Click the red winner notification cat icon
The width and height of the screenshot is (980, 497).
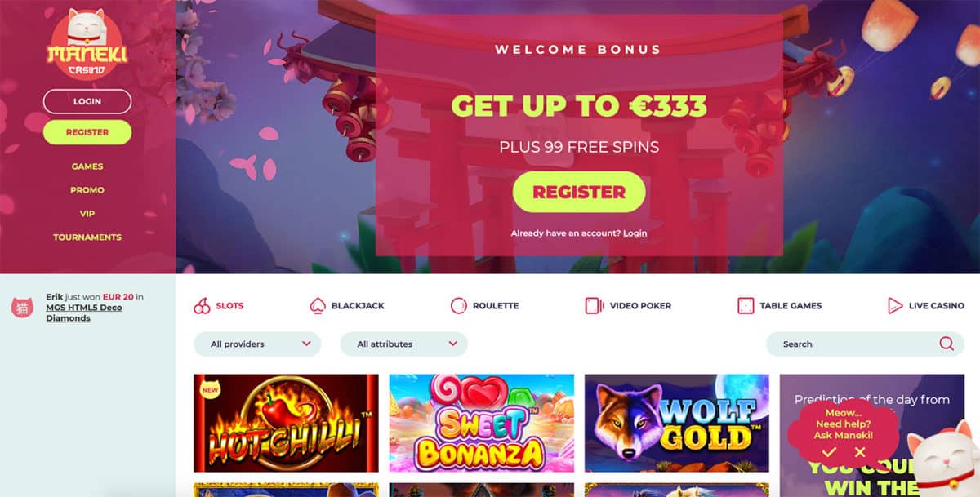(22, 307)
